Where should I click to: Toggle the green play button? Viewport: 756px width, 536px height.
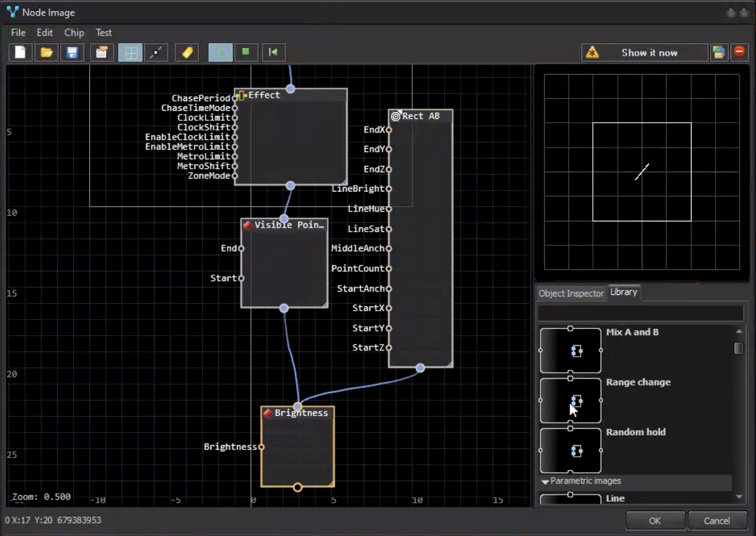(220, 52)
